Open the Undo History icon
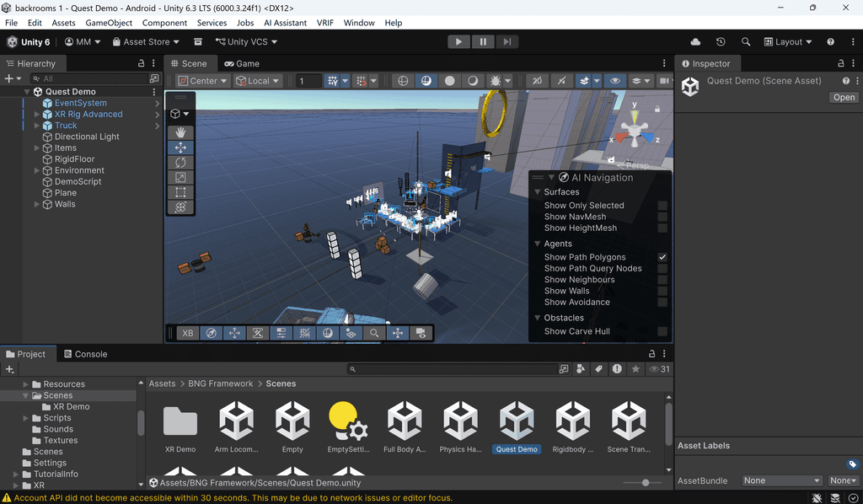Screen dimensions: 863x504 pos(721,42)
